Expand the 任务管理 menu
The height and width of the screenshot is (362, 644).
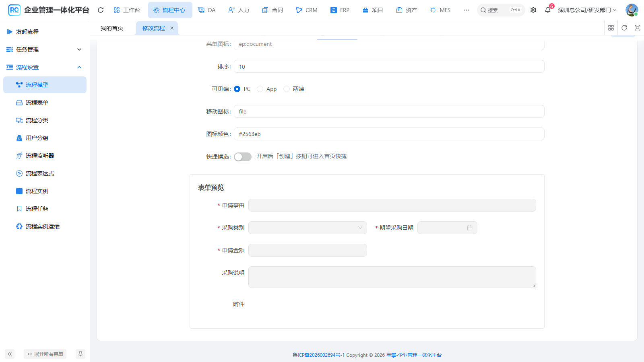coord(45,49)
